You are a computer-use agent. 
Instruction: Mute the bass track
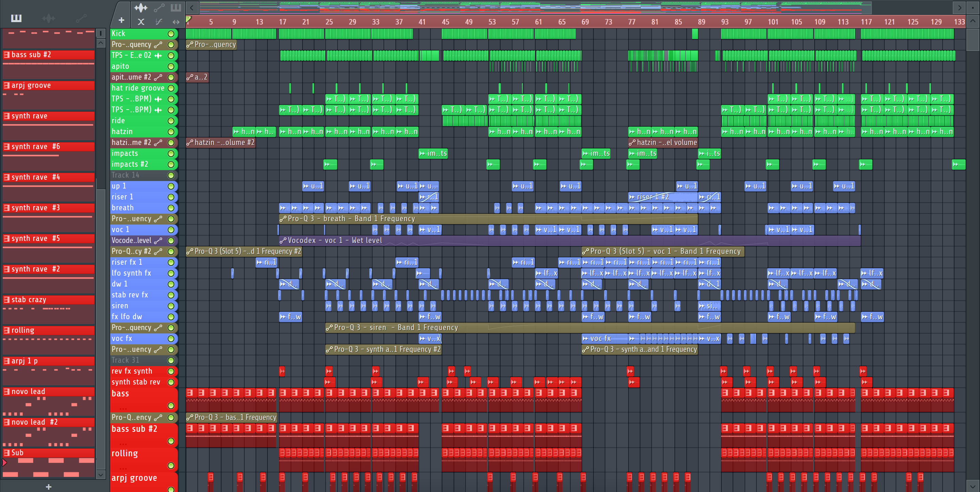point(171,406)
